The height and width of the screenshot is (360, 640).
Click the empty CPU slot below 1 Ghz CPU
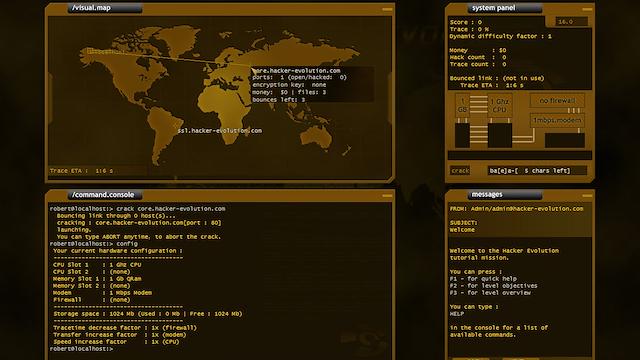(500, 135)
